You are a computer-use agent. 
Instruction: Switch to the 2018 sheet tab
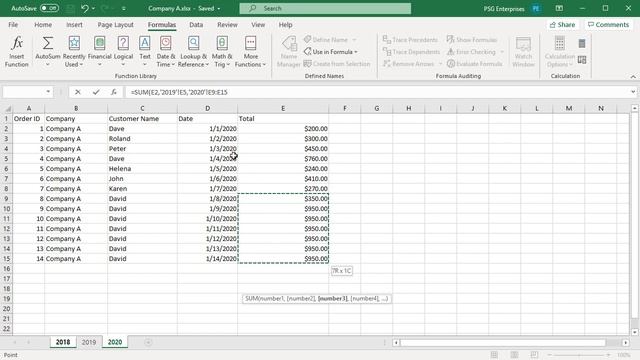(63, 342)
